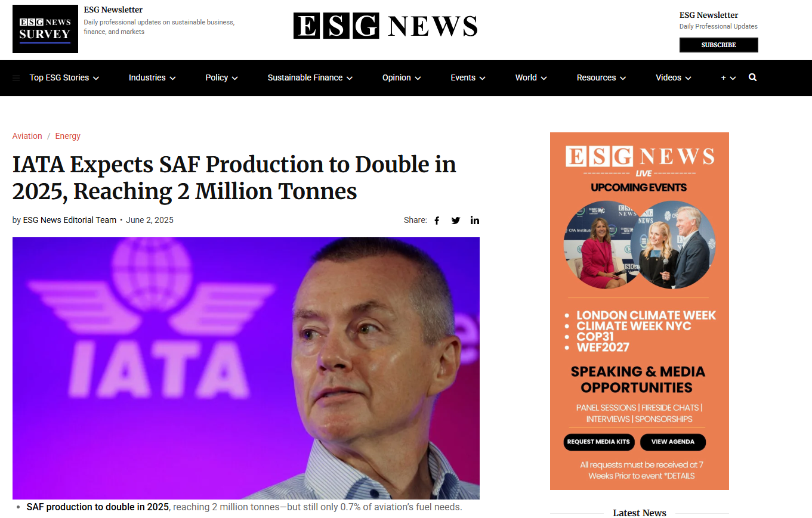Expand the Policy dropdown
The width and height of the screenshot is (812, 518).
[221, 77]
